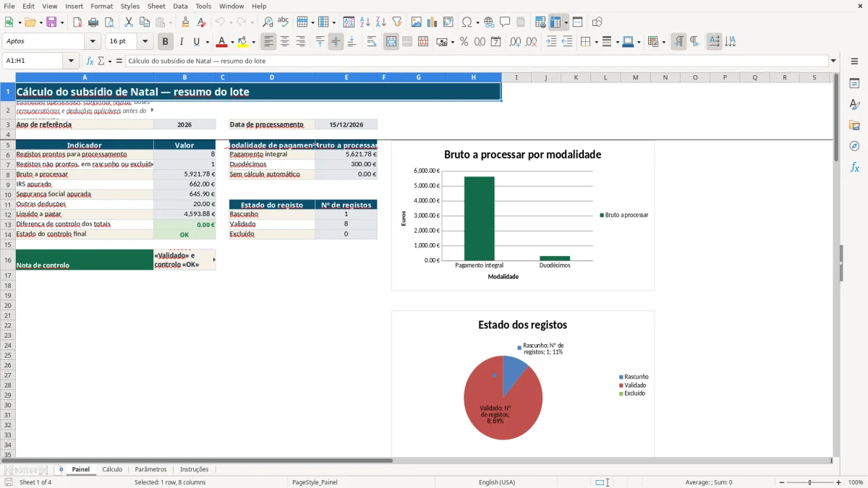
Task: Click the Sort Ascending icon
Action: [x=365, y=22]
